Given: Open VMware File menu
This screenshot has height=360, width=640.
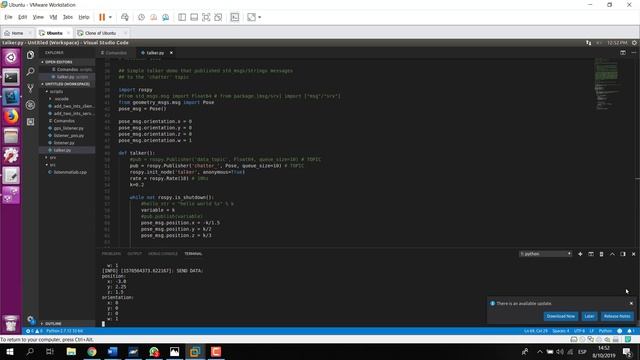Looking at the screenshot, I should (x=8, y=17).
